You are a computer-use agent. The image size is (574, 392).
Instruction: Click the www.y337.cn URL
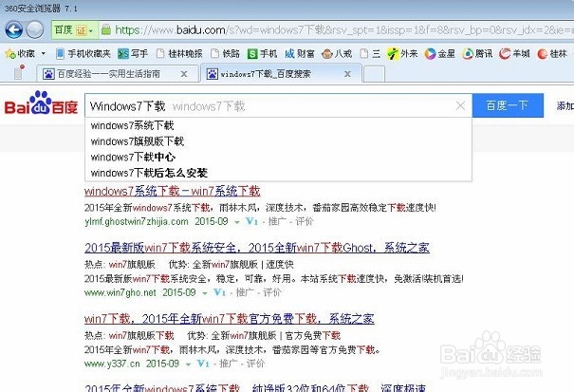point(112,364)
